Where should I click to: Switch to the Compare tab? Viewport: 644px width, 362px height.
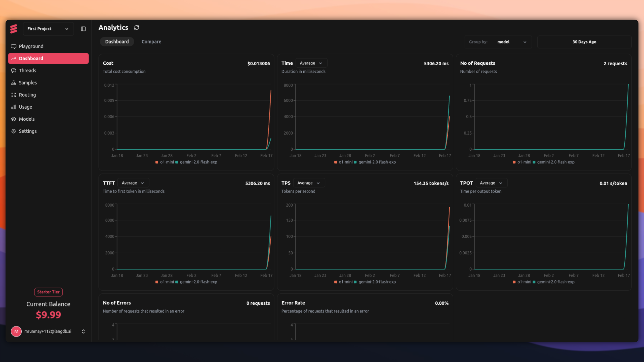click(x=151, y=42)
